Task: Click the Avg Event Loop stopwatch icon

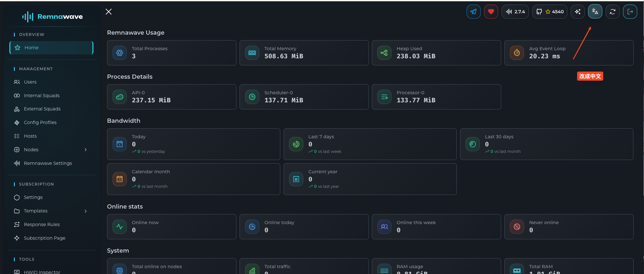Action: [517, 53]
